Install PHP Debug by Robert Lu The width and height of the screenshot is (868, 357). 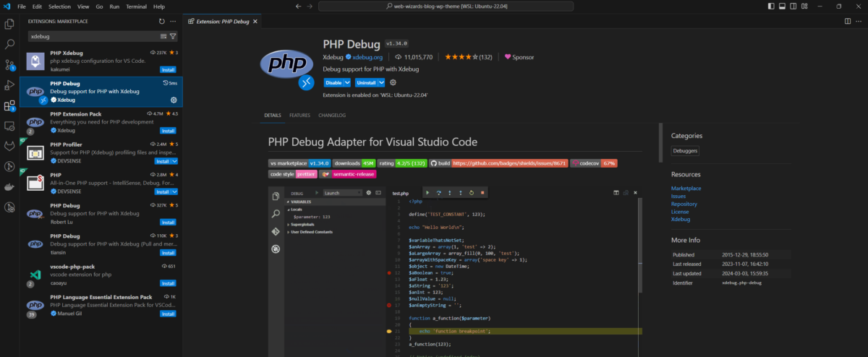point(168,223)
